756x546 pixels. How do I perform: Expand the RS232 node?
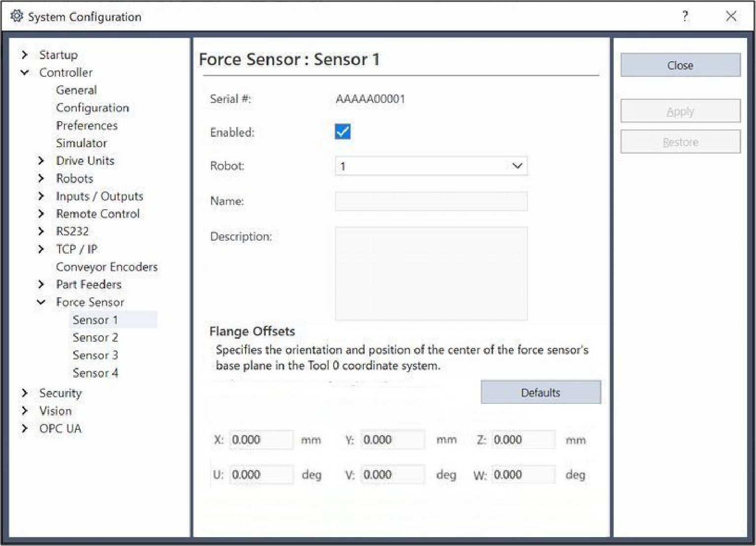[41, 231]
